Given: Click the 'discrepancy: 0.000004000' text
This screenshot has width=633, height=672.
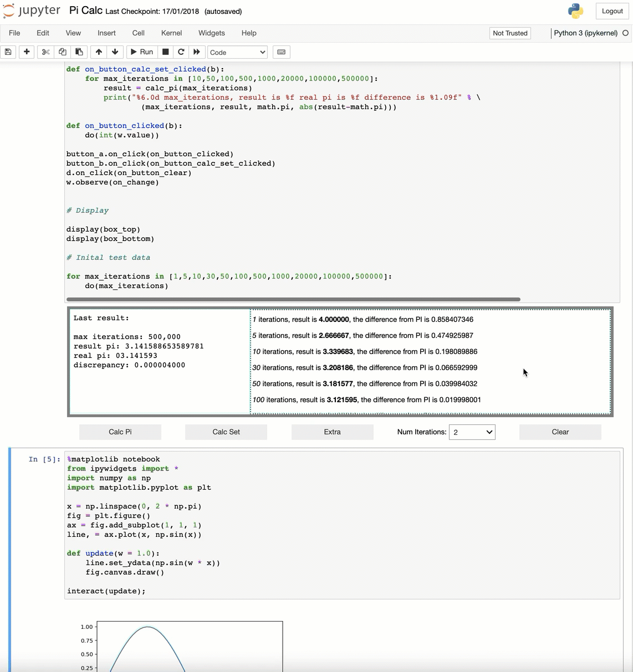Looking at the screenshot, I should click(129, 365).
